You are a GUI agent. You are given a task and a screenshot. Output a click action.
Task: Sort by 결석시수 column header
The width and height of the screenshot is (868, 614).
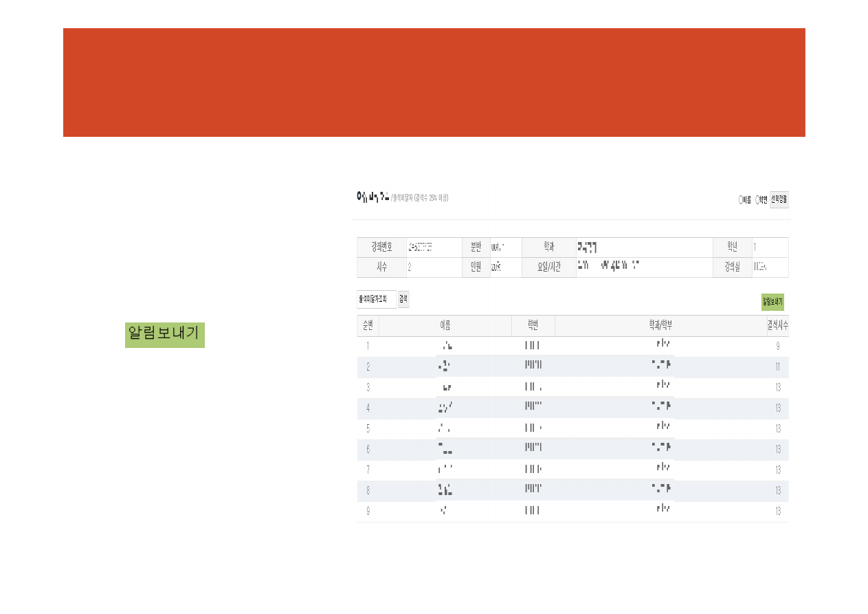[777, 326]
